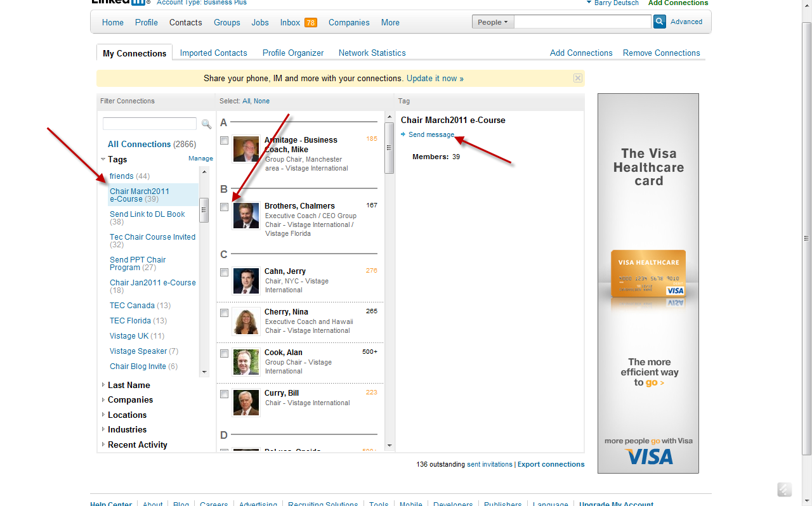Click Chalmers Brothers profile photo
The image size is (812, 506).
246,216
